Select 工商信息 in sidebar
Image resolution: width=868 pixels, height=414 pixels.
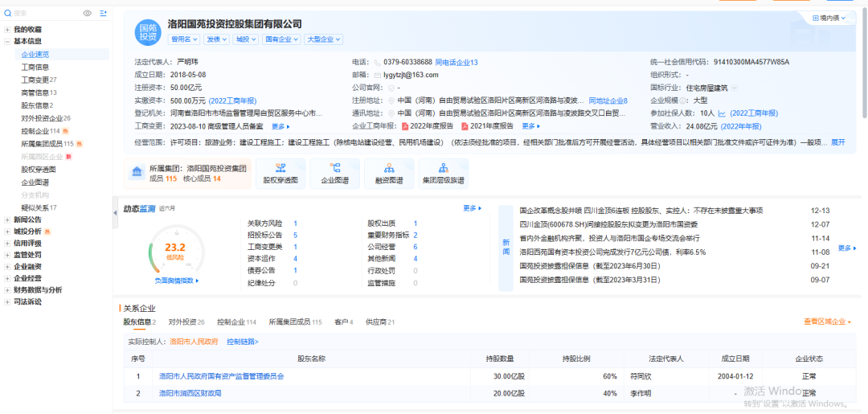click(x=35, y=67)
